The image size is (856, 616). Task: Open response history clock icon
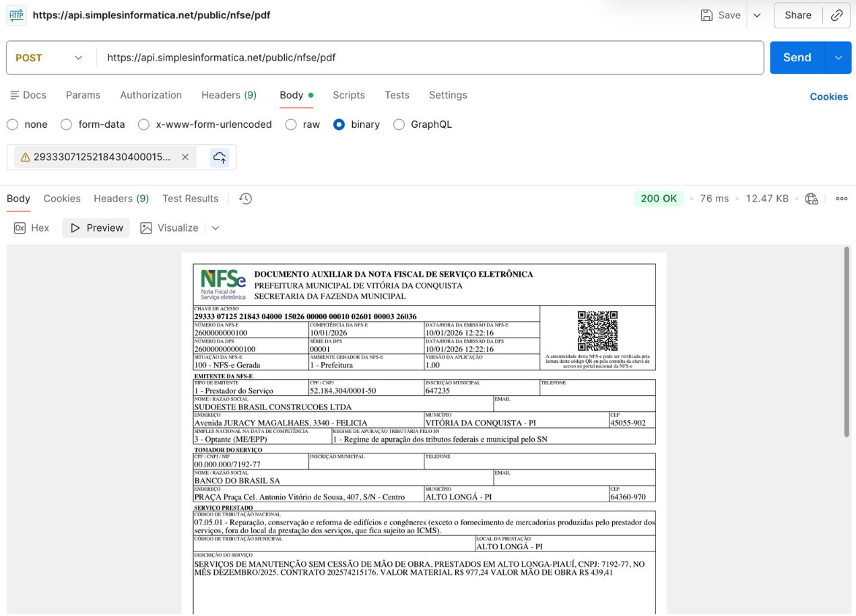246,199
